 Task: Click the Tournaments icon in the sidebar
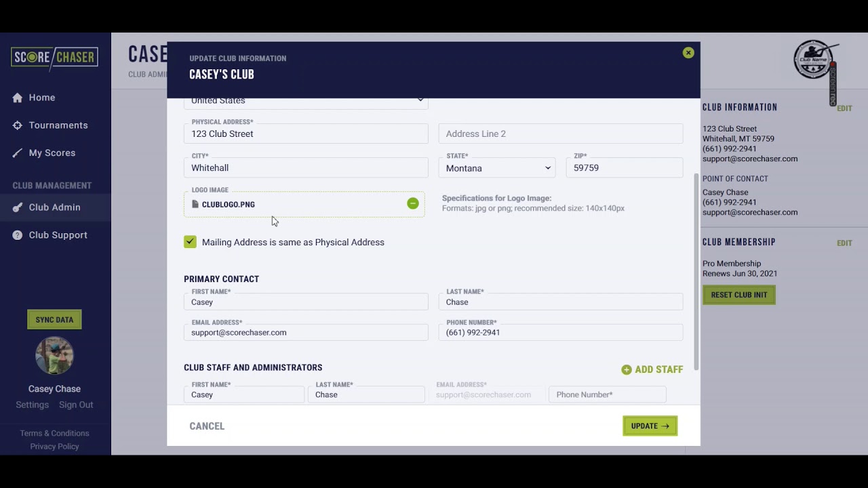tap(18, 125)
